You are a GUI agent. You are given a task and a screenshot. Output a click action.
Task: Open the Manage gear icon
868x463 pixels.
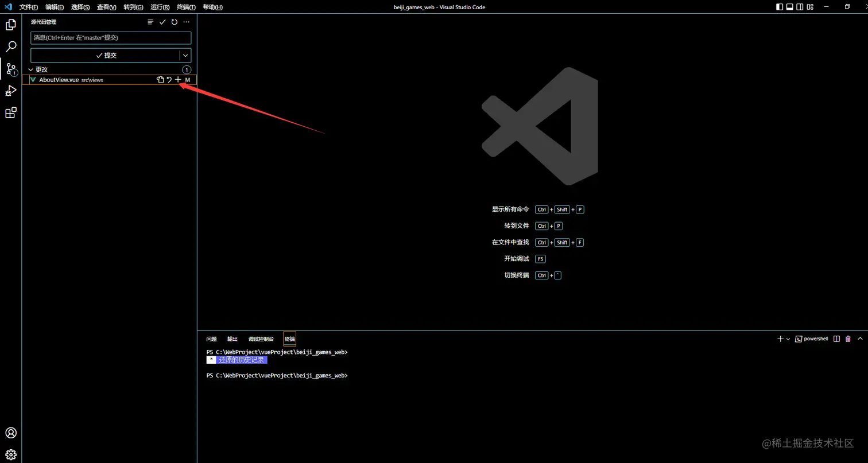tap(11, 454)
